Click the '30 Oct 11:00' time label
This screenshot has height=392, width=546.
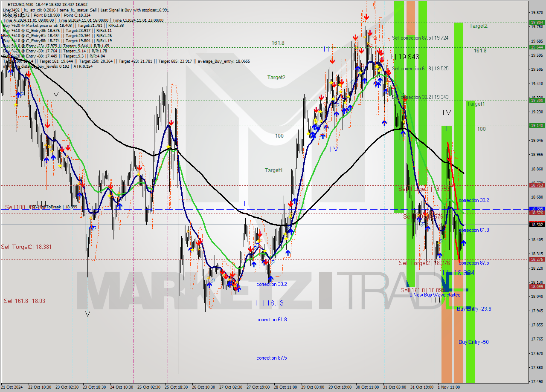368,387
